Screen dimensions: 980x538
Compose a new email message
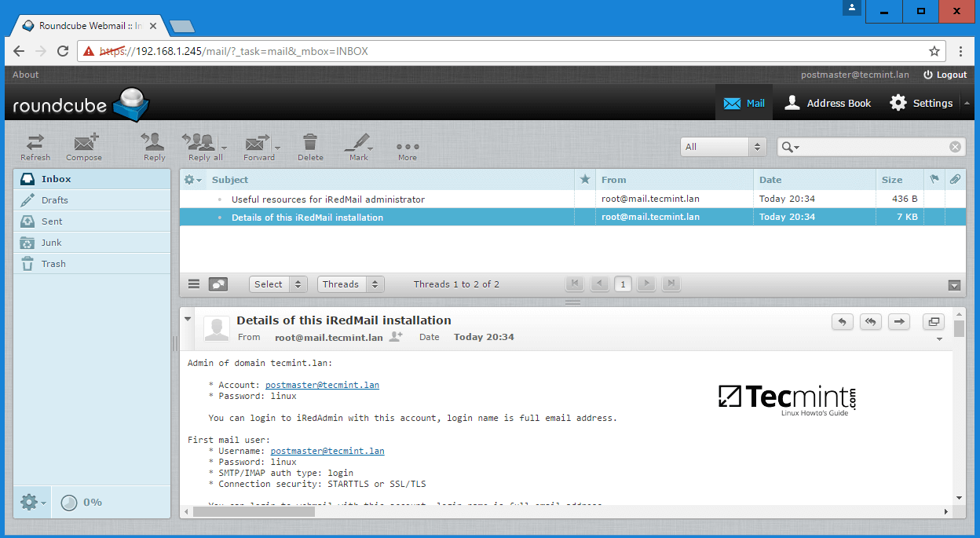coord(83,147)
